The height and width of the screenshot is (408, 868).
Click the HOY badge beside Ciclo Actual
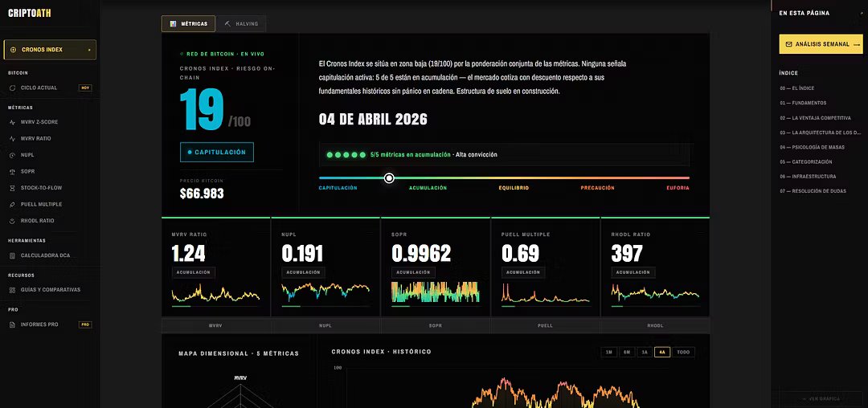[85, 88]
